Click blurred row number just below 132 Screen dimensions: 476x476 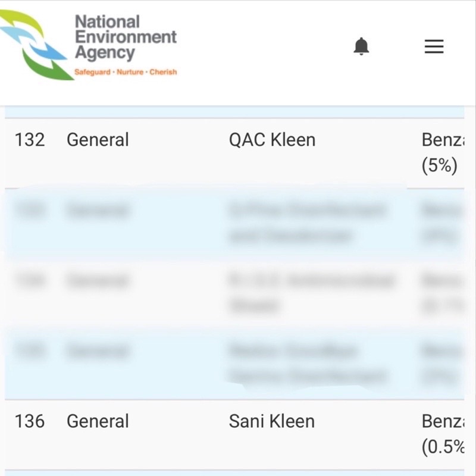click(30, 211)
